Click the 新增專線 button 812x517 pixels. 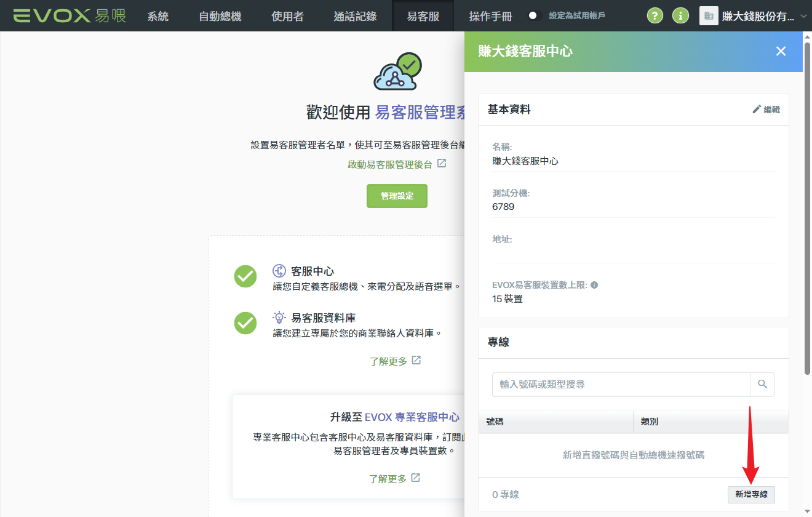point(751,494)
